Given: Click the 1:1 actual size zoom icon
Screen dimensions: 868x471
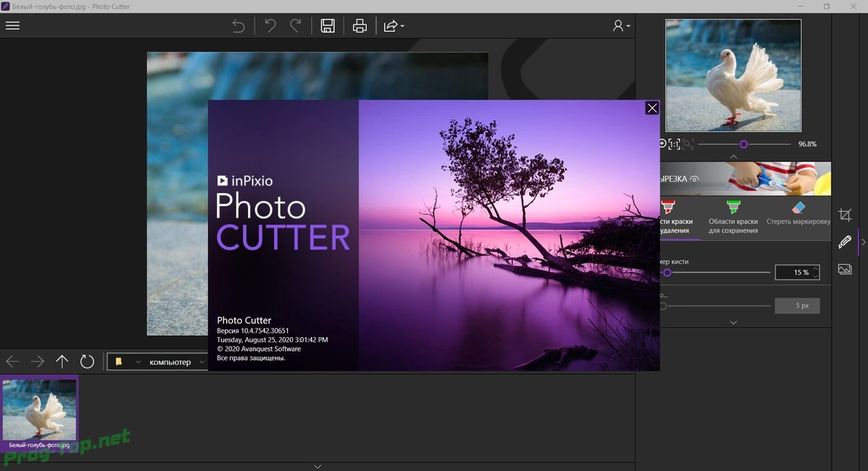Looking at the screenshot, I should tap(674, 144).
